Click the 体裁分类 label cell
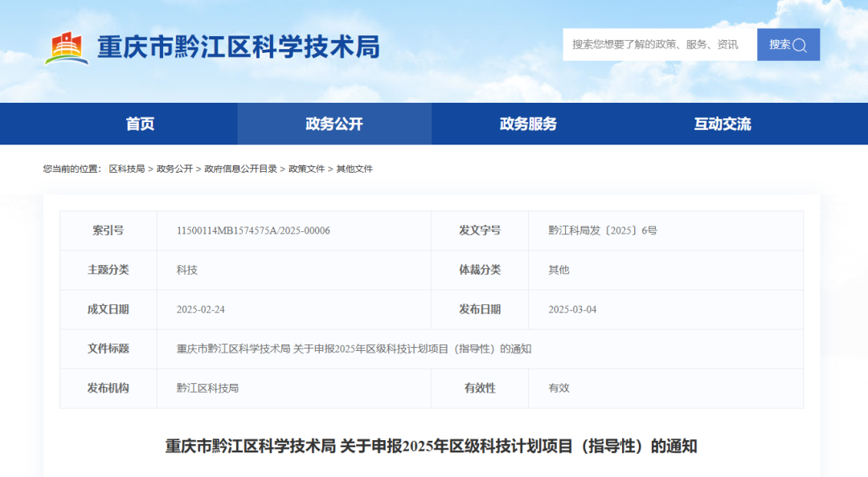The width and height of the screenshot is (868, 477). coord(480,270)
